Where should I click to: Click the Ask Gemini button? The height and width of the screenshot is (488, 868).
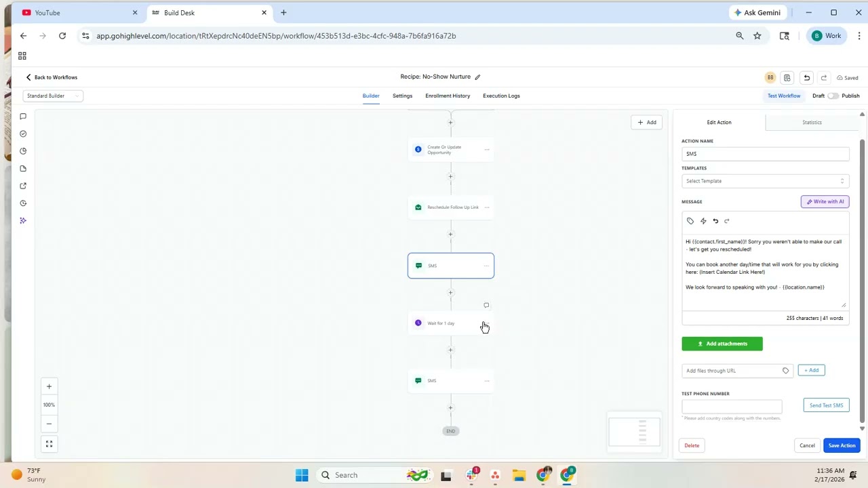[x=757, y=12]
